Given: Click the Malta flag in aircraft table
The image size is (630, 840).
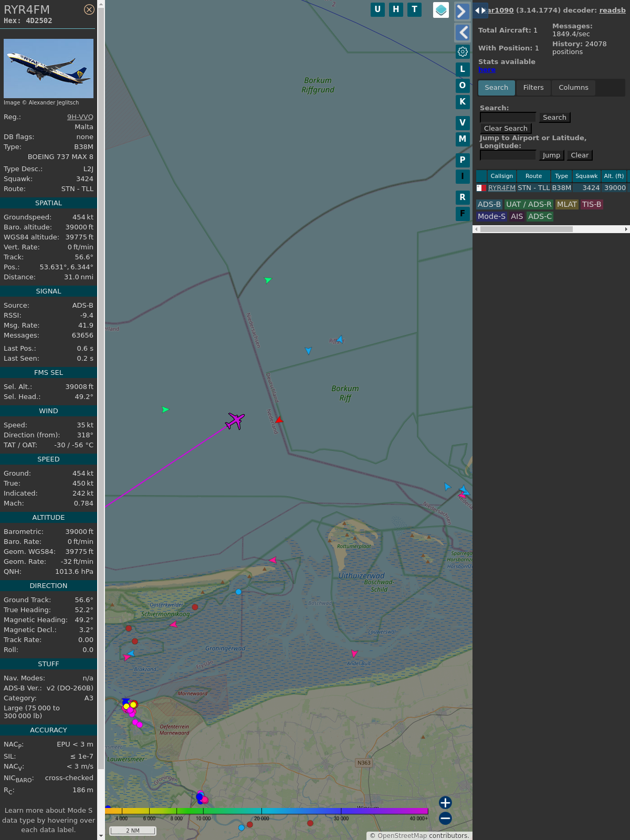Looking at the screenshot, I should click(x=481, y=188).
